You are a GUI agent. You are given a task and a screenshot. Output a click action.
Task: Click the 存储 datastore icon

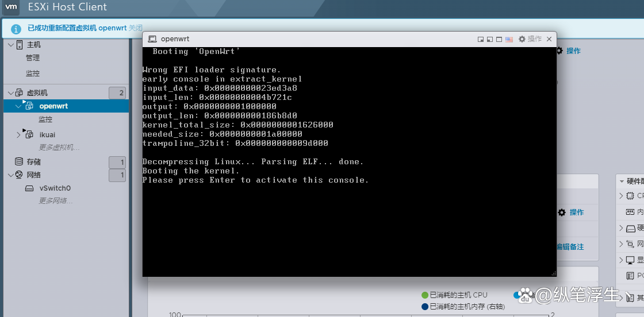click(x=19, y=161)
